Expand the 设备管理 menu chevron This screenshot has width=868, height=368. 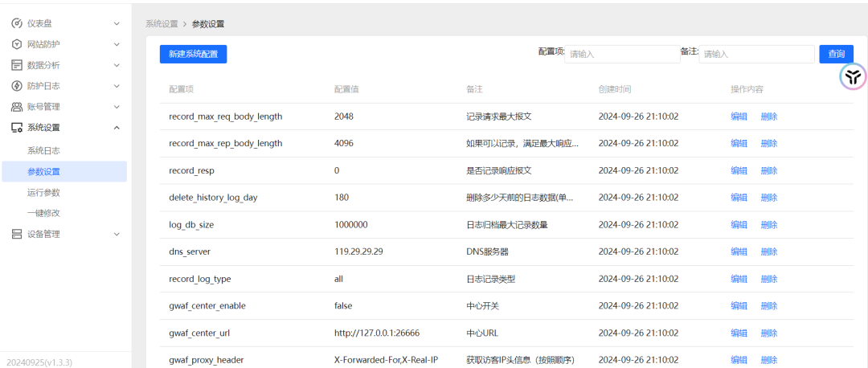click(117, 234)
